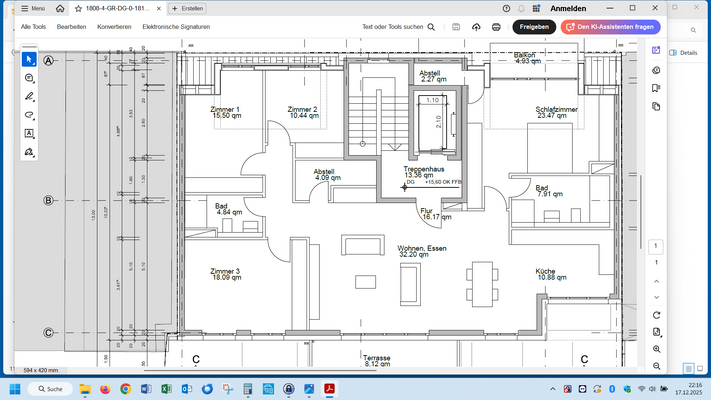Open the Alle Tools tab
This screenshot has height=400, width=711.
[x=33, y=27]
